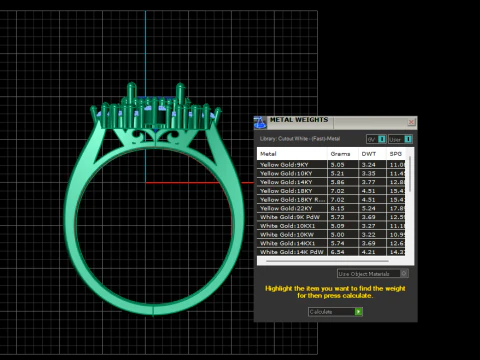480x360 pixels.
Task: Click the Metal column header
Action: pyautogui.click(x=292, y=154)
